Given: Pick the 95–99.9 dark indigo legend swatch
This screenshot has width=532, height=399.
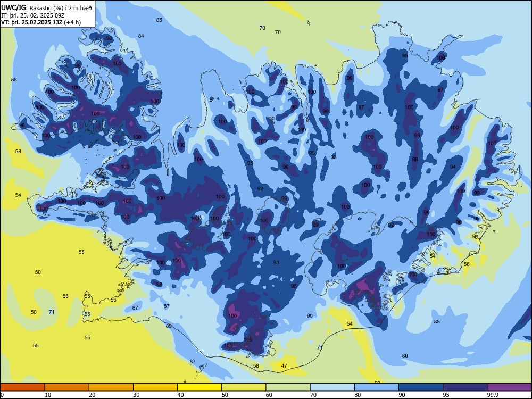Looking at the screenshot, I should (465, 387).
